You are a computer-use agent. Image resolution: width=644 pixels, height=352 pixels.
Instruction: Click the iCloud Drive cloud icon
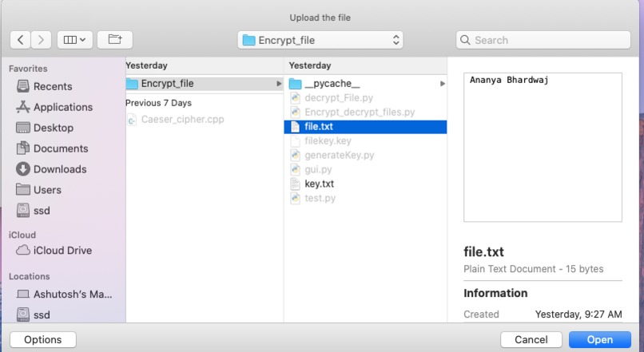23,250
